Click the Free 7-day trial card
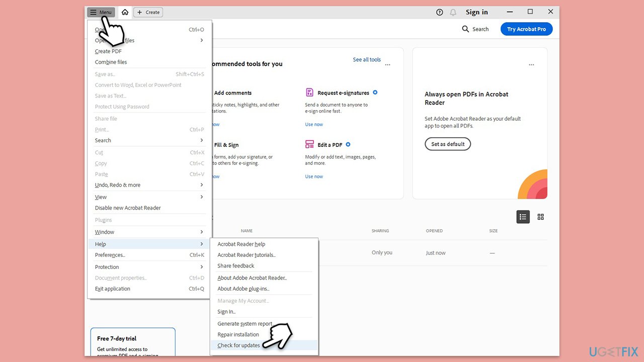 [x=133, y=342]
